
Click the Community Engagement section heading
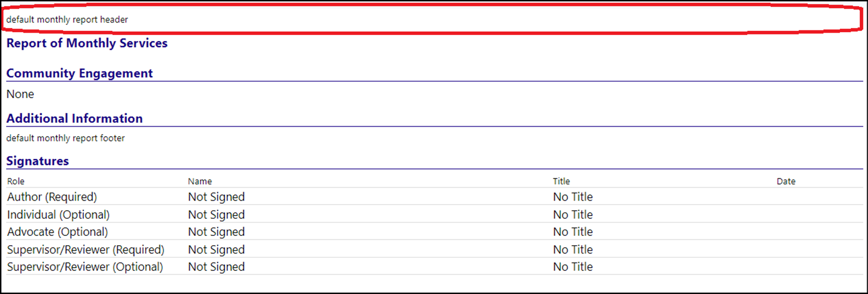[80, 73]
